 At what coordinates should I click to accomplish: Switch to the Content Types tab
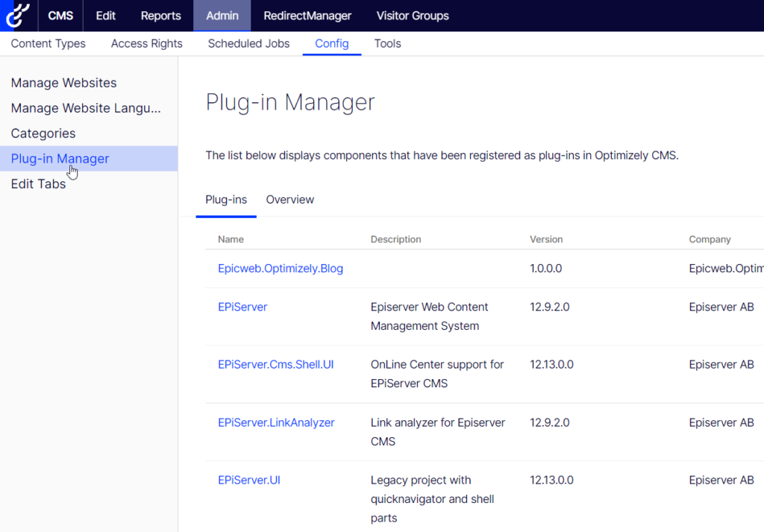click(48, 43)
